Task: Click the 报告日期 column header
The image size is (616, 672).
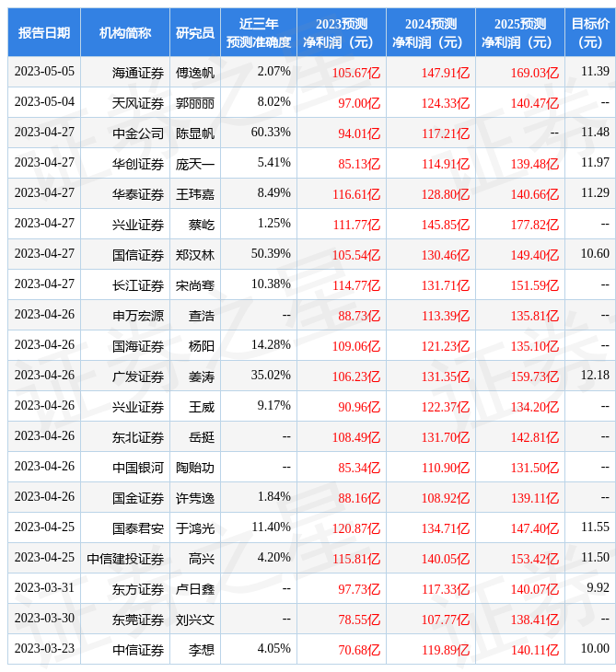Action: click(44, 32)
